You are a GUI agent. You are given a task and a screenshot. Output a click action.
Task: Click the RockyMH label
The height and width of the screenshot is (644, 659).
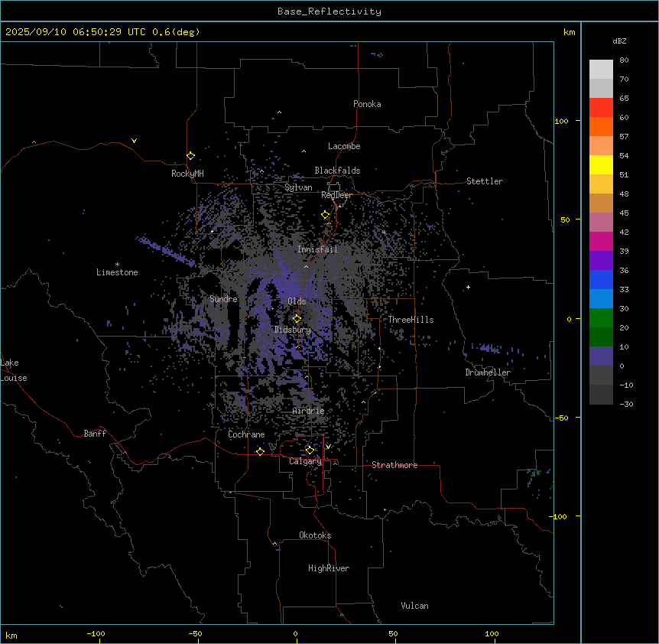click(187, 174)
